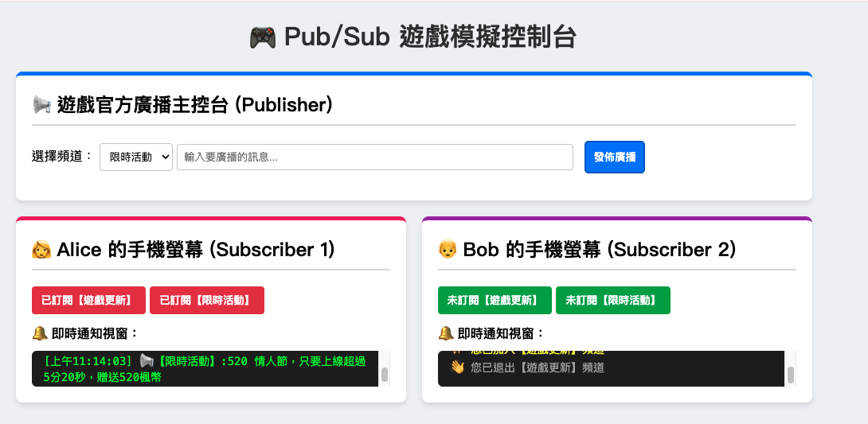868x424 pixels.
Task: Click the 520 情人節 notification text in Alice's log
Action: coord(205,369)
